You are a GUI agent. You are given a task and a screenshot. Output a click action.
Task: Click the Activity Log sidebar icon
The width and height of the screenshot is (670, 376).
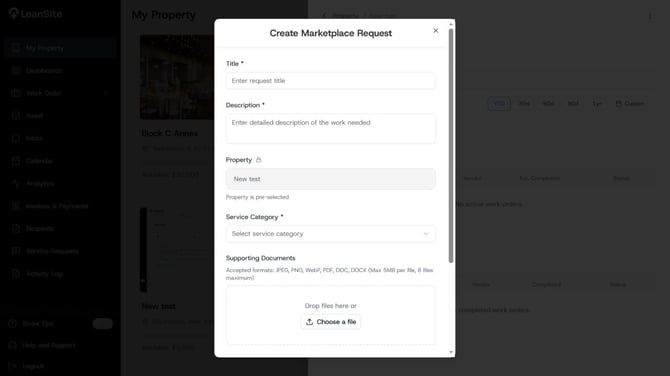(x=16, y=274)
